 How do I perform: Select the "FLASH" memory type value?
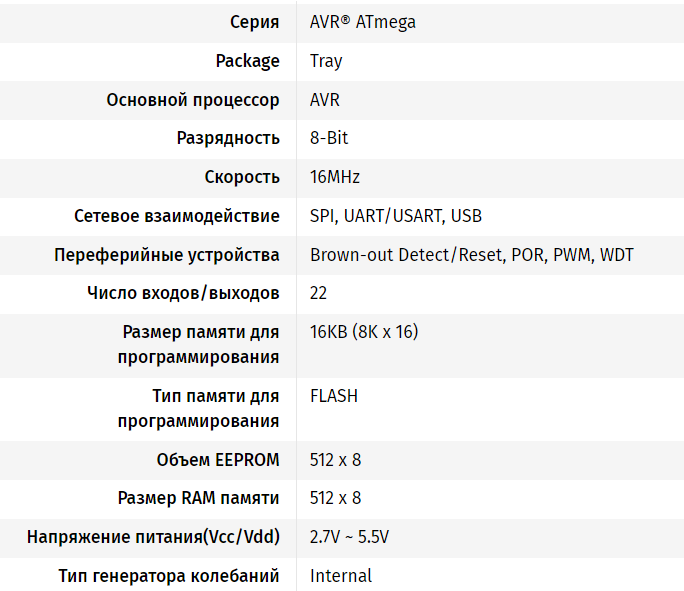tap(334, 396)
